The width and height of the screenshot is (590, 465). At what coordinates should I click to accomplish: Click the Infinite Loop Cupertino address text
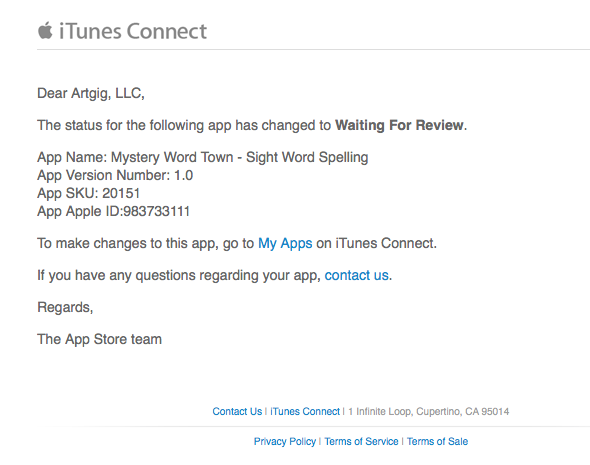(x=429, y=411)
